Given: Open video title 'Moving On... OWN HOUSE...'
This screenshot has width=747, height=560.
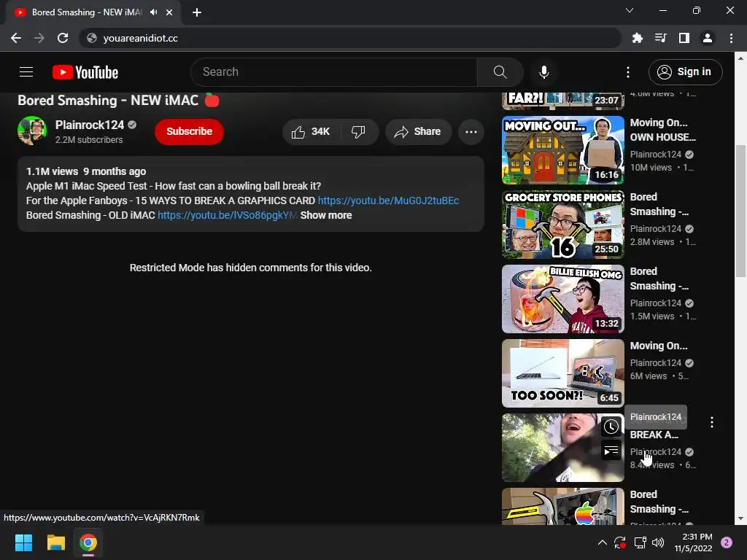Looking at the screenshot, I should (x=662, y=130).
